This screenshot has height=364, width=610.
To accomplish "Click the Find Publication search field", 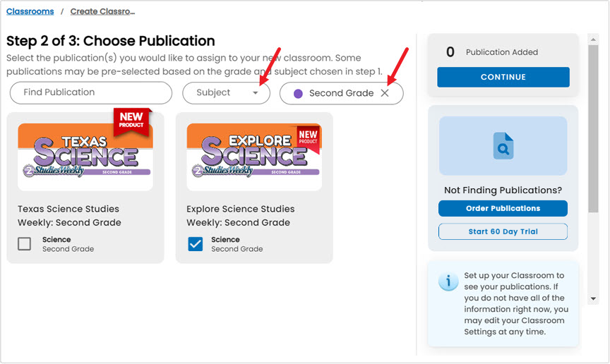I will click(91, 92).
